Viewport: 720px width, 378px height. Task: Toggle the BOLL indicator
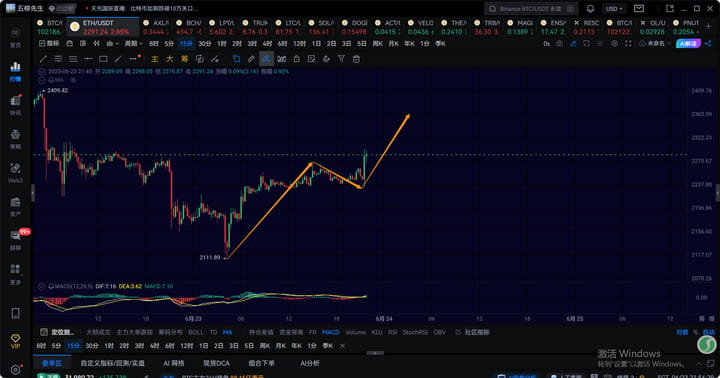195,332
